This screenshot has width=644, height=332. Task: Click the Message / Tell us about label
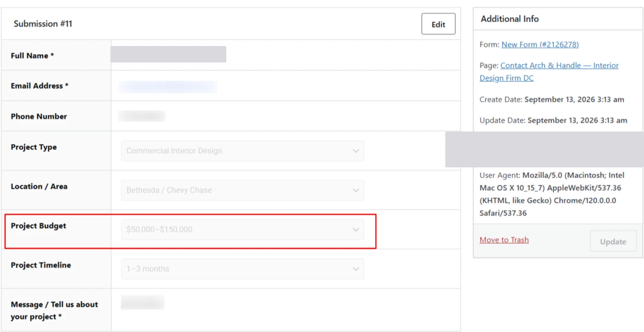tap(54, 310)
